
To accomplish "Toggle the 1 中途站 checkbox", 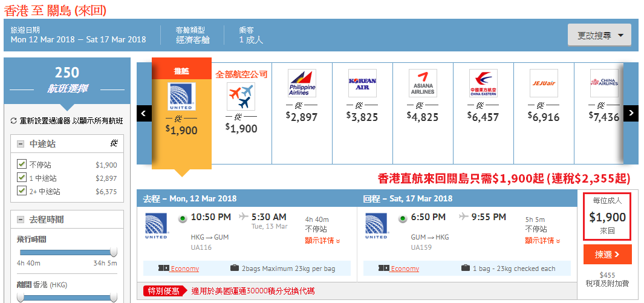I will point(21,177).
